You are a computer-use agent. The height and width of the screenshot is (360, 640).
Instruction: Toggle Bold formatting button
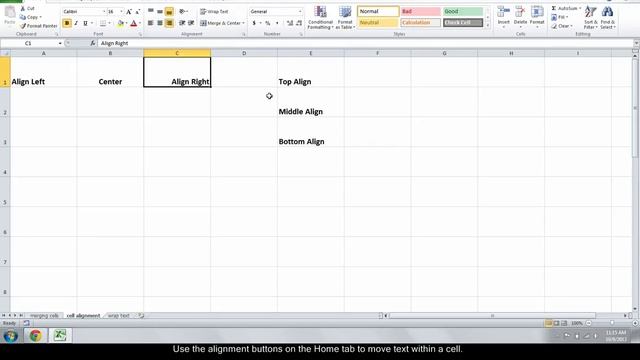coord(67,23)
